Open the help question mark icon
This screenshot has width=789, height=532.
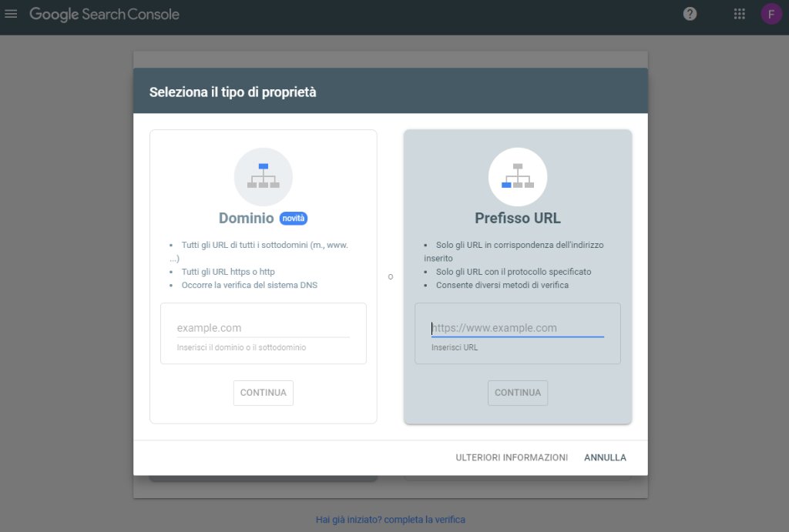690,14
